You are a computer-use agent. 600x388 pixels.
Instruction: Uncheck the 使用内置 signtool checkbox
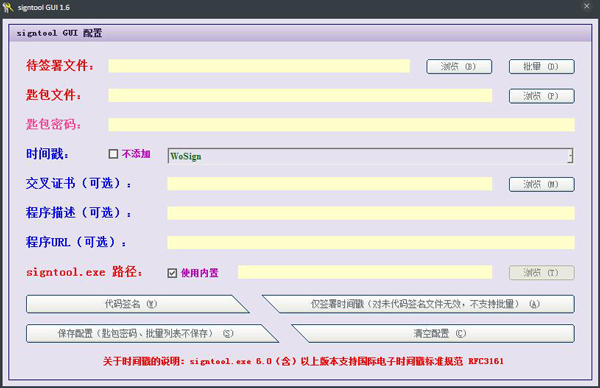[172, 273]
